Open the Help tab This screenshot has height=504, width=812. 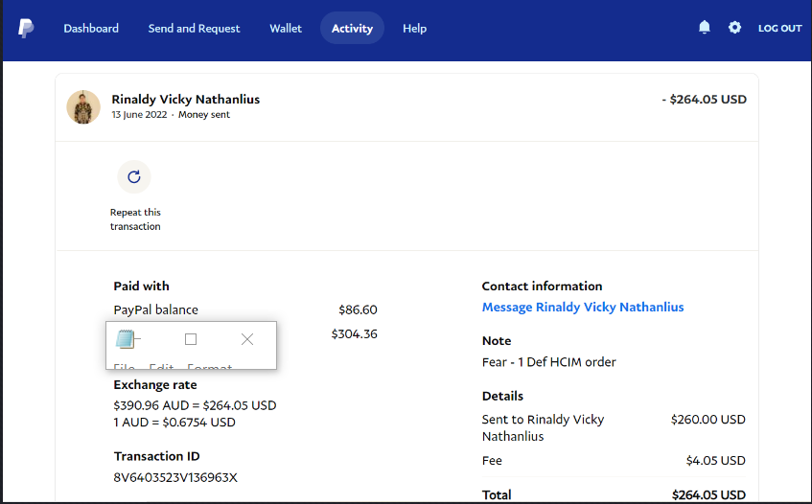point(414,29)
